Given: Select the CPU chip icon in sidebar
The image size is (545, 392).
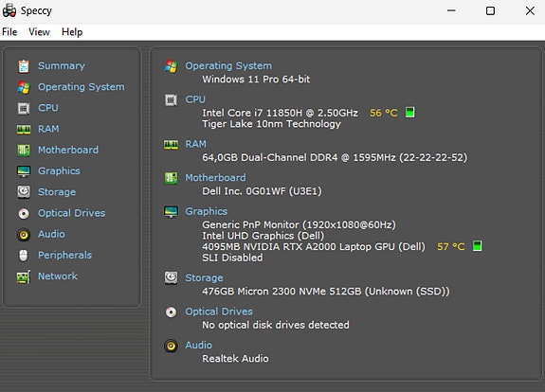Looking at the screenshot, I should pyautogui.click(x=24, y=108).
